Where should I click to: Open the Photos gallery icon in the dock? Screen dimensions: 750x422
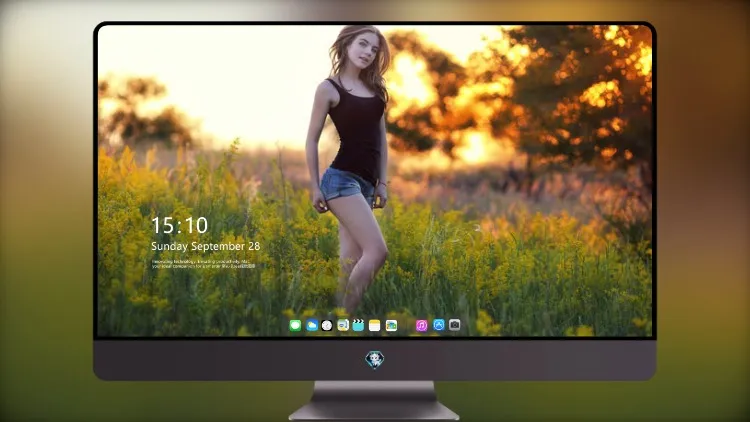pyautogui.click(x=391, y=325)
